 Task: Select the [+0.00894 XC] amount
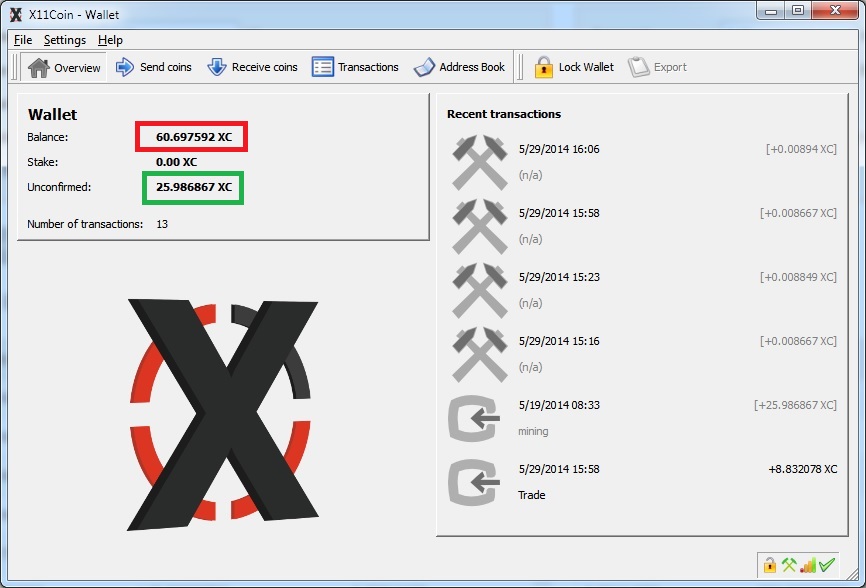tap(801, 149)
